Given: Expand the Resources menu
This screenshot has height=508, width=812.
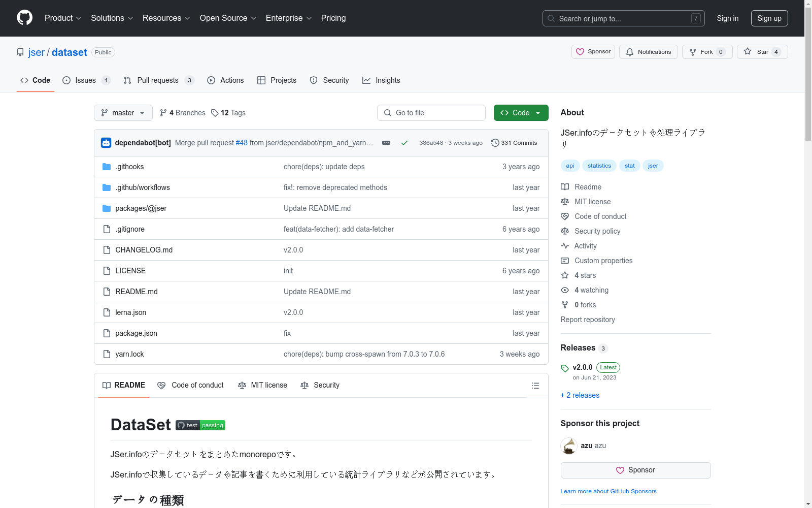Looking at the screenshot, I should pos(166,18).
